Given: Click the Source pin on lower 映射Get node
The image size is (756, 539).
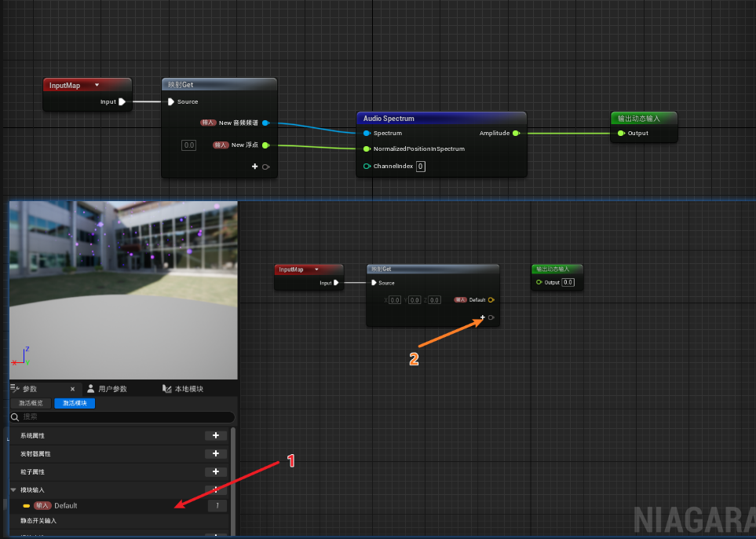Looking at the screenshot, I should click(374, 283).
